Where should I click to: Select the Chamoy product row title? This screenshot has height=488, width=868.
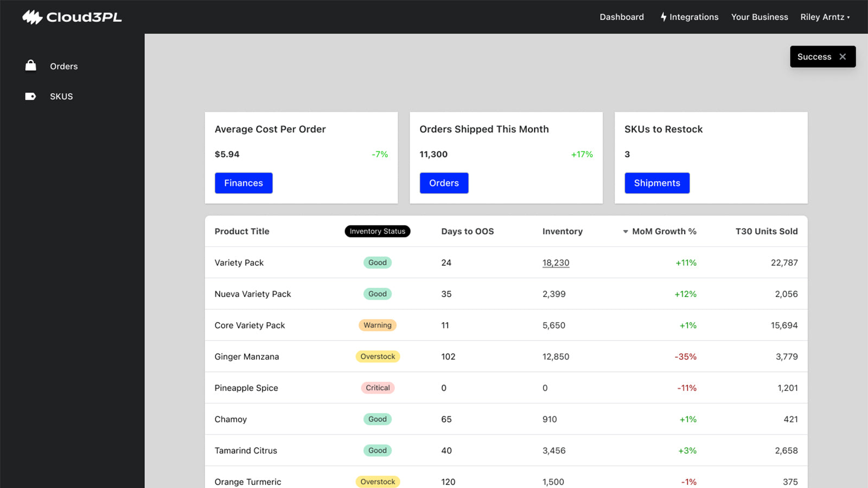231,420
